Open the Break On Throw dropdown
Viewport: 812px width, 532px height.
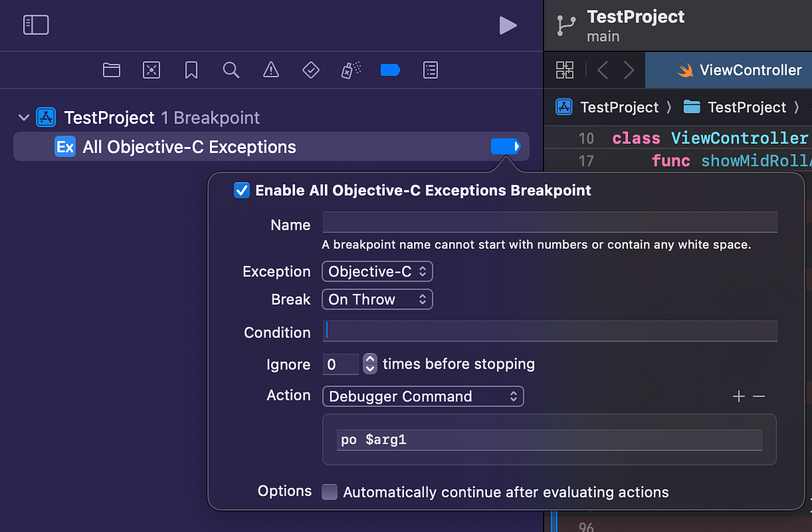coord(377,299)
